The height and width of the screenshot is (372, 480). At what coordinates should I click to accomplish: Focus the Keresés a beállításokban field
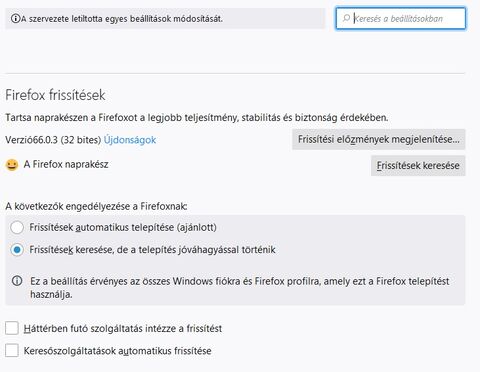pos(401,18)
